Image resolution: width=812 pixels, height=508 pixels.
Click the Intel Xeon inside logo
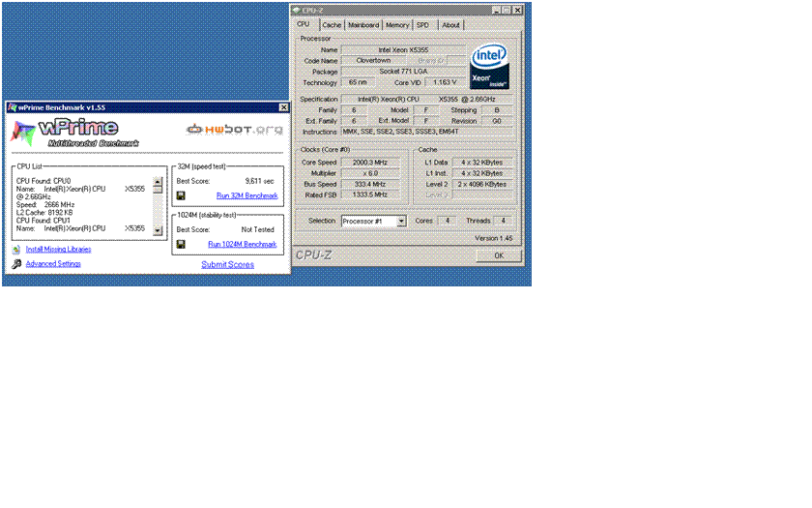489,67
